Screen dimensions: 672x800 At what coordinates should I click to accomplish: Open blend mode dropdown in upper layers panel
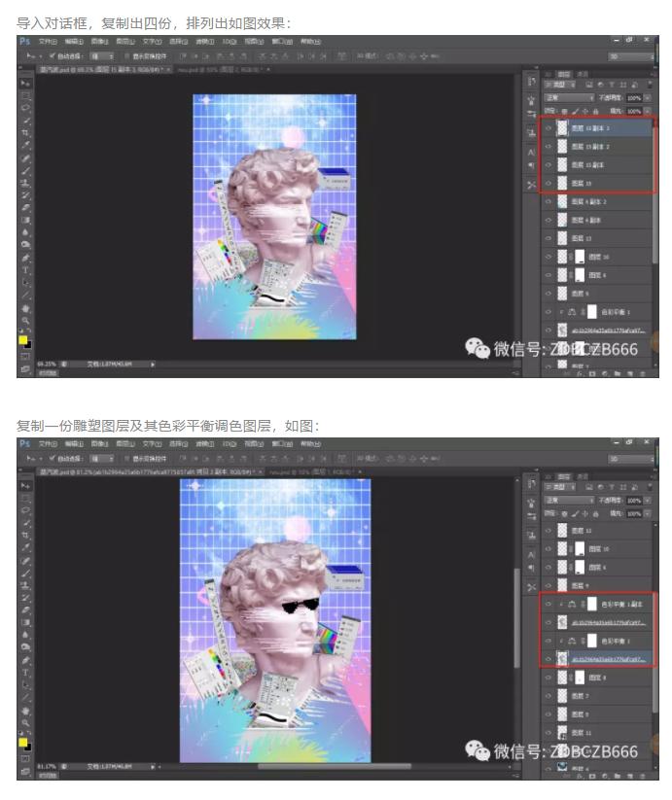(x=570, y=98)
